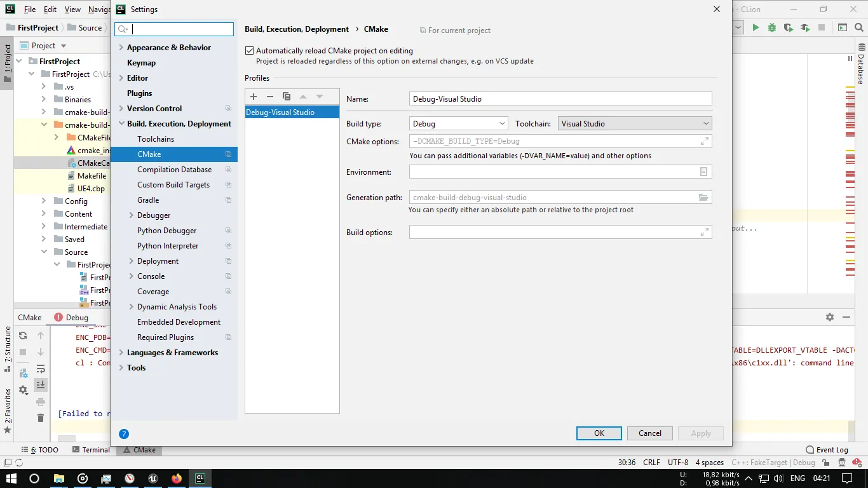Expand the CMake options field editor

[x=704, y=141]
